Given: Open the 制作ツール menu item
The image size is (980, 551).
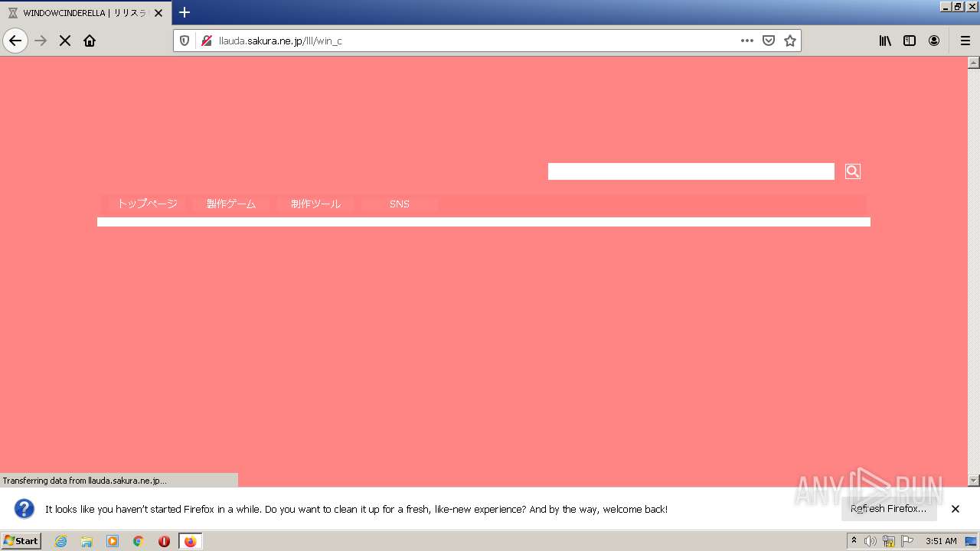Looking at the screenshot, I should point(315,204).
